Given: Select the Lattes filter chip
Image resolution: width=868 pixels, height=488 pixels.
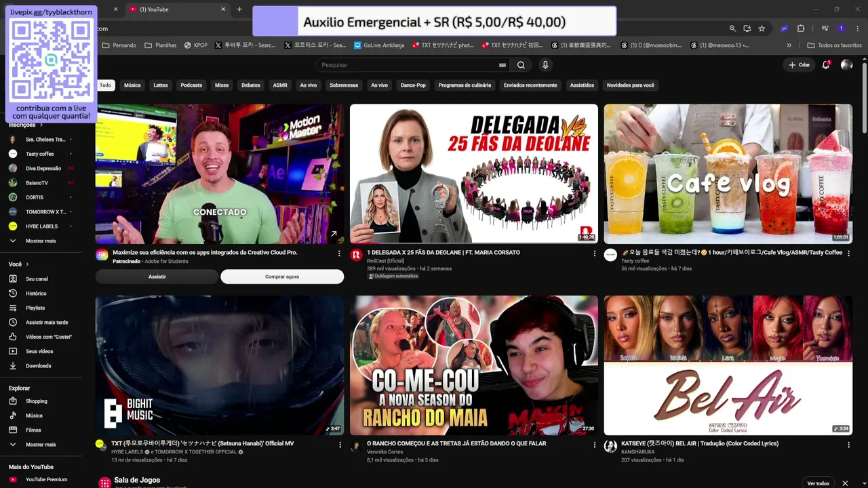Looking at the screenshot, I should [161, 85].
